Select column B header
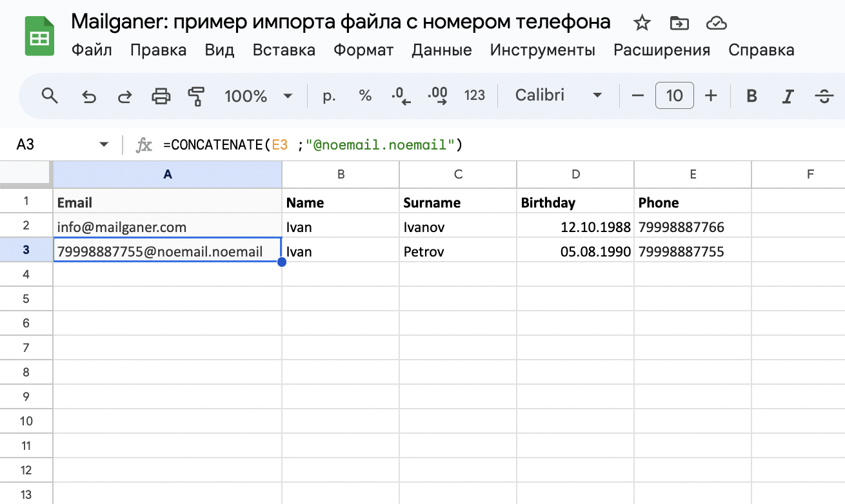845x504 pixels. pos(341,174)
